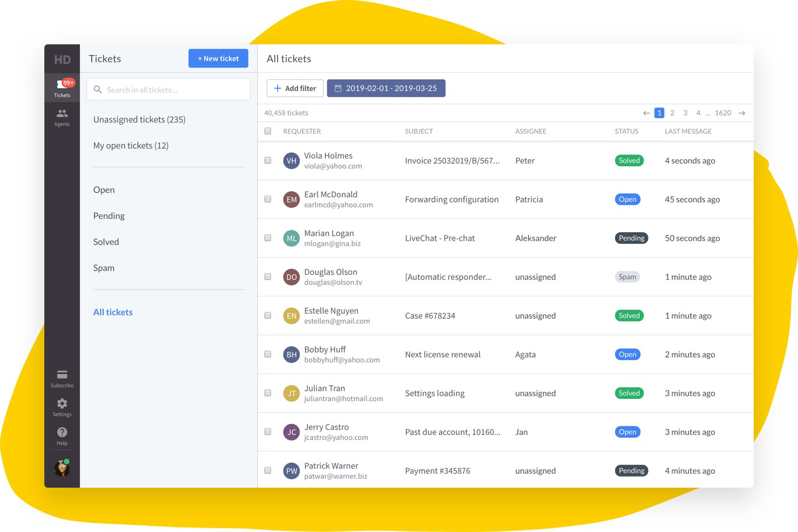Open the calendar date range picker

386,88
